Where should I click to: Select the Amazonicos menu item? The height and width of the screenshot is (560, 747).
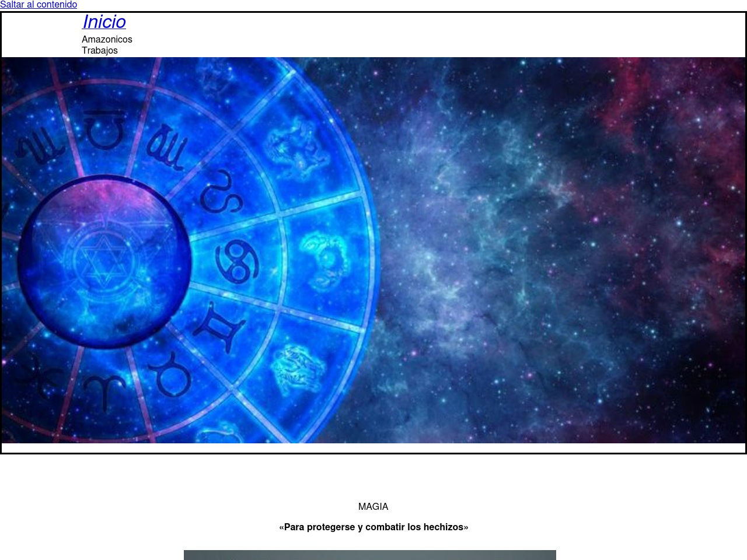coord(107,39)
